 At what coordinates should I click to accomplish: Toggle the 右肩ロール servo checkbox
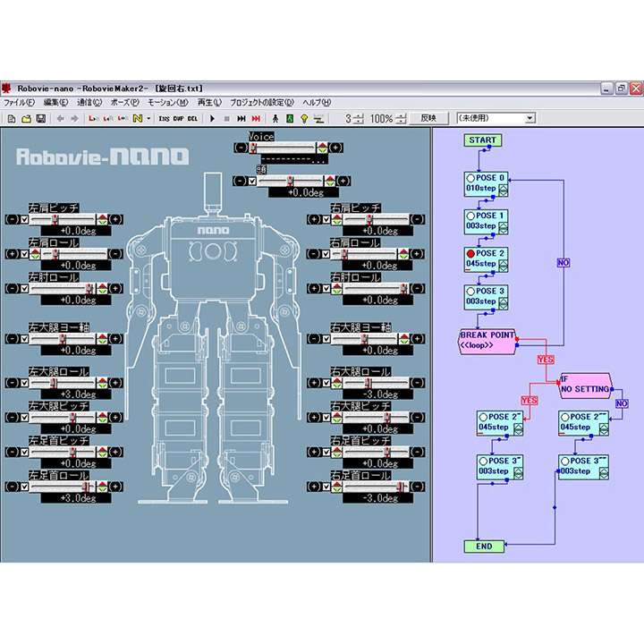pos(325,254)
